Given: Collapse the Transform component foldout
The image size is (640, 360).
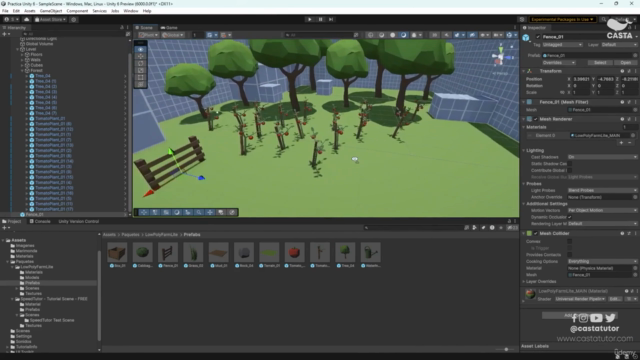Looking at the screenshot, I should [x=524, y=71].
